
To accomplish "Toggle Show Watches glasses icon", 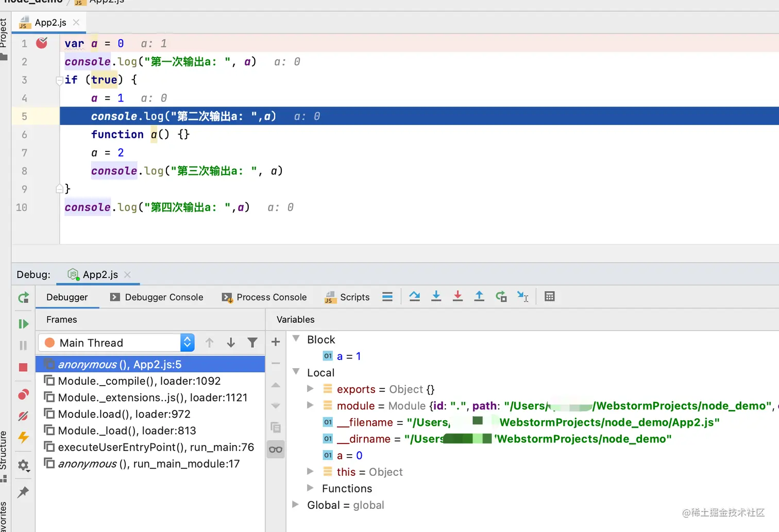I will (x=276, y=450).
